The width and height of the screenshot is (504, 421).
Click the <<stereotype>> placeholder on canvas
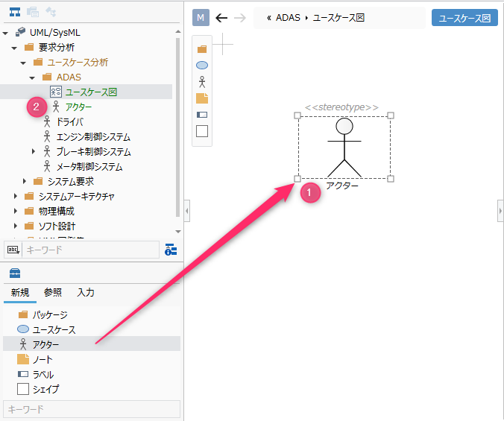[x=341, y=107]
